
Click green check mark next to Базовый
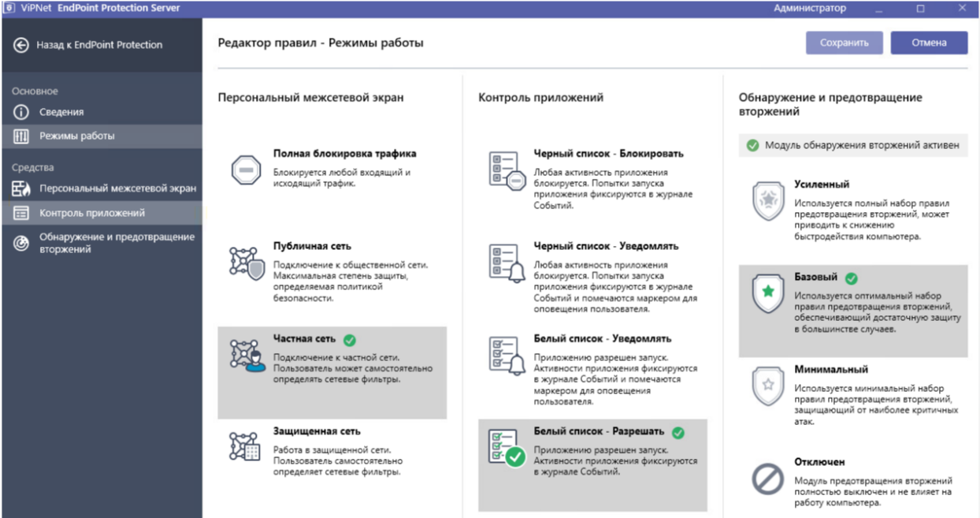(x=851, y=278)
